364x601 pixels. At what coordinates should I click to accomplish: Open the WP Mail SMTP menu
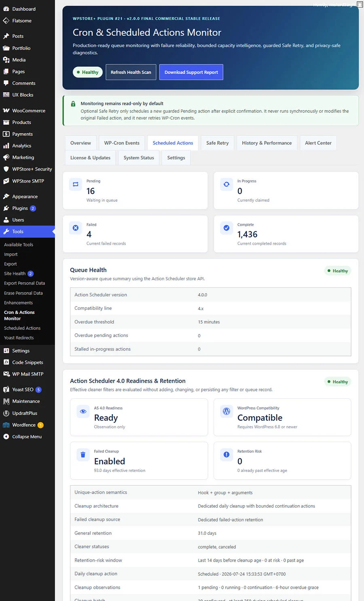tap(28, 374)
